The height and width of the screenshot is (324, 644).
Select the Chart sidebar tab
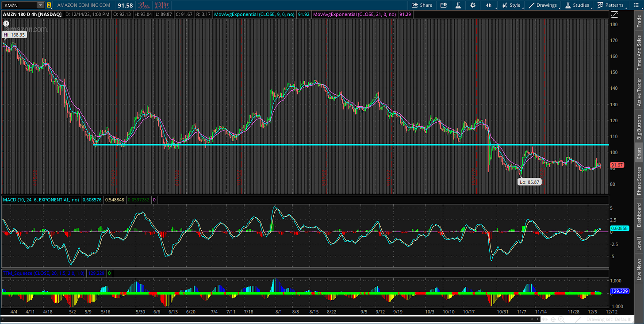[639, 154]
